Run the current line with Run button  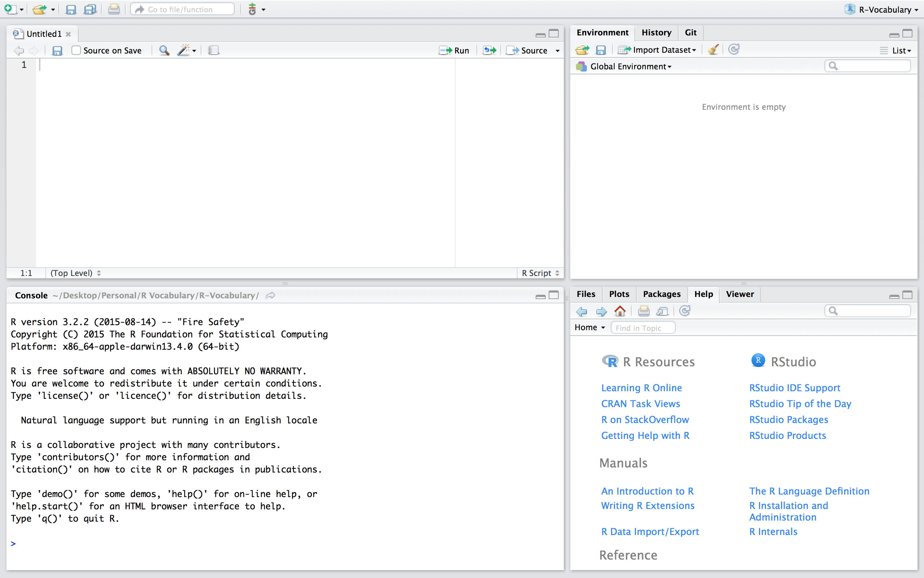[454, 51]
